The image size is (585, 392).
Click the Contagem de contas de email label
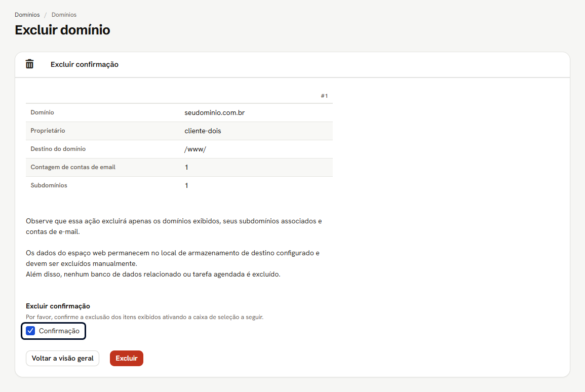(x=73, y=167)
